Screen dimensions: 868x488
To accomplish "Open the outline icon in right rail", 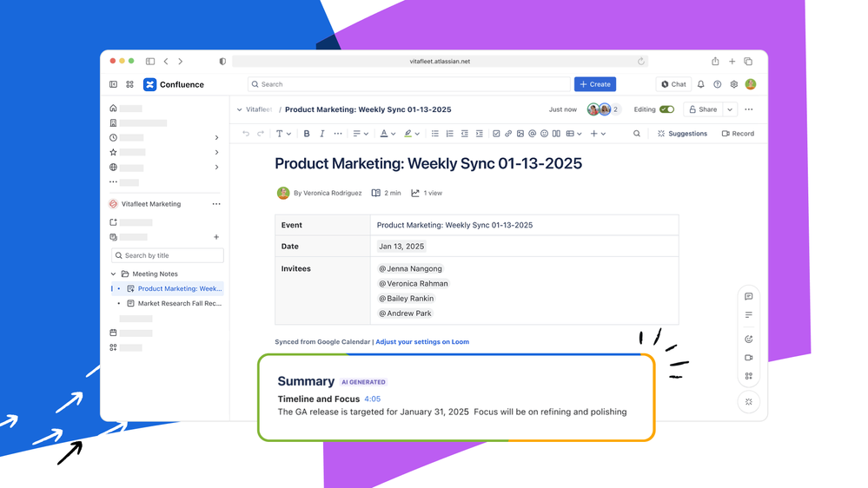I will (x=748, y=315).
